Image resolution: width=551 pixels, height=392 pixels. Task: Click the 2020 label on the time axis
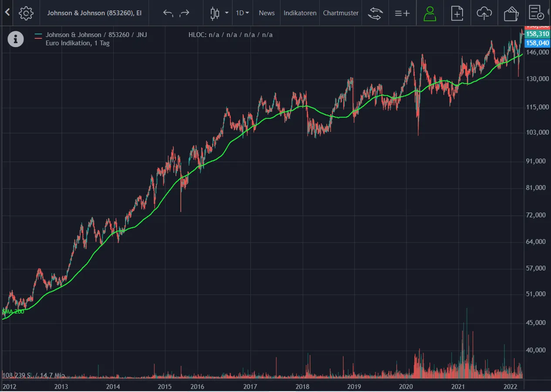(x=406, y=386)
